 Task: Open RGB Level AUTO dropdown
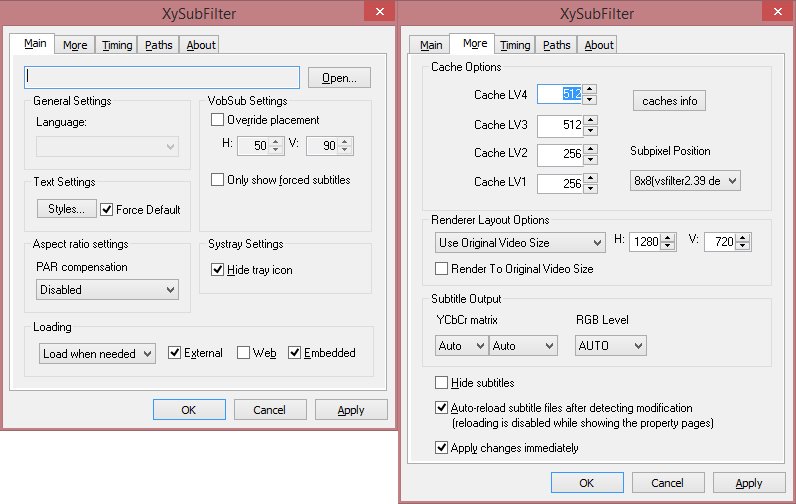click(611, 346)
